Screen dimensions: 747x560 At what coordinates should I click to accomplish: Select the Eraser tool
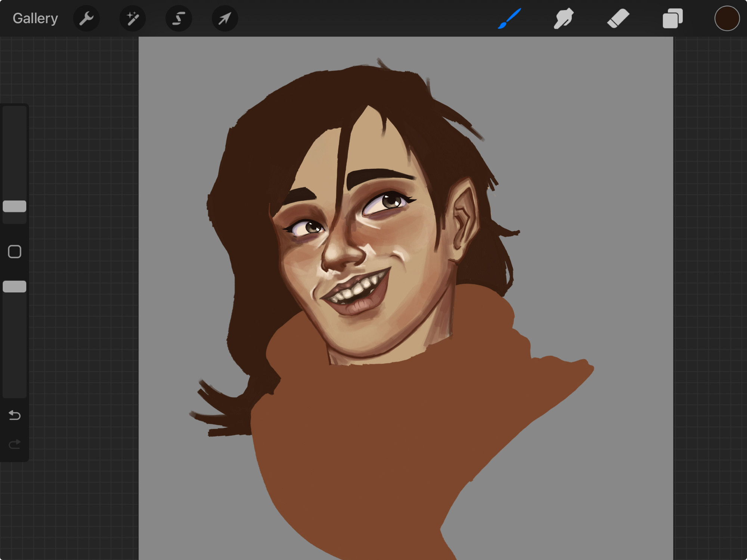click(618, 18)
